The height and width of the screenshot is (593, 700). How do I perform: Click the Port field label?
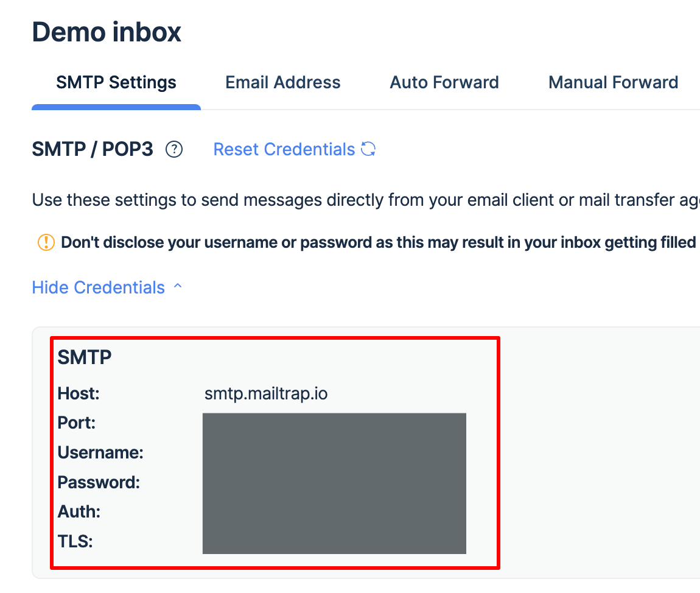point(77,423)
